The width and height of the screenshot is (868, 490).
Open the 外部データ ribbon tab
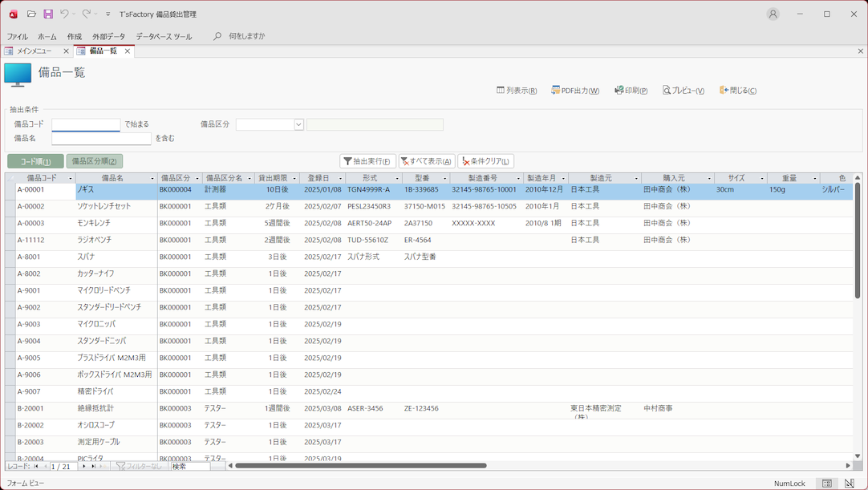pos(108,37)
